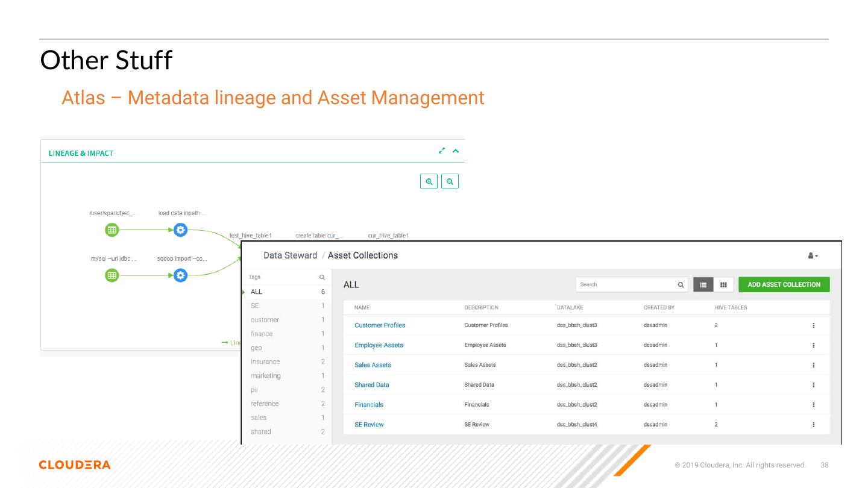Go to Data Steward breadcrumb

pyautogui.click(x=290, y=255)
